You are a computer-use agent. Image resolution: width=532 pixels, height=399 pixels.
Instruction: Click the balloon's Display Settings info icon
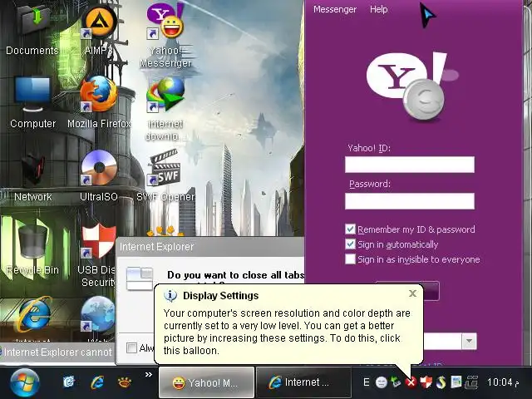170,296
